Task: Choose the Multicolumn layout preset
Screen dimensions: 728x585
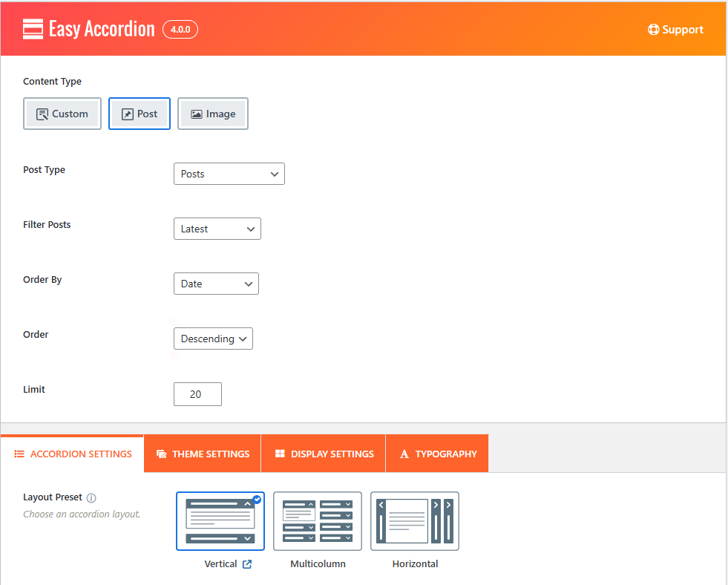Action: coord(318,521)
